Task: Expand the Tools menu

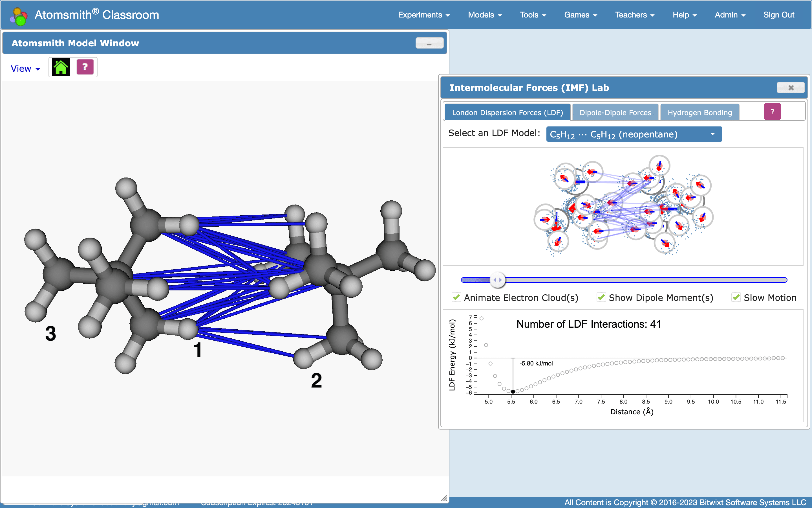Action: (533, 15)
